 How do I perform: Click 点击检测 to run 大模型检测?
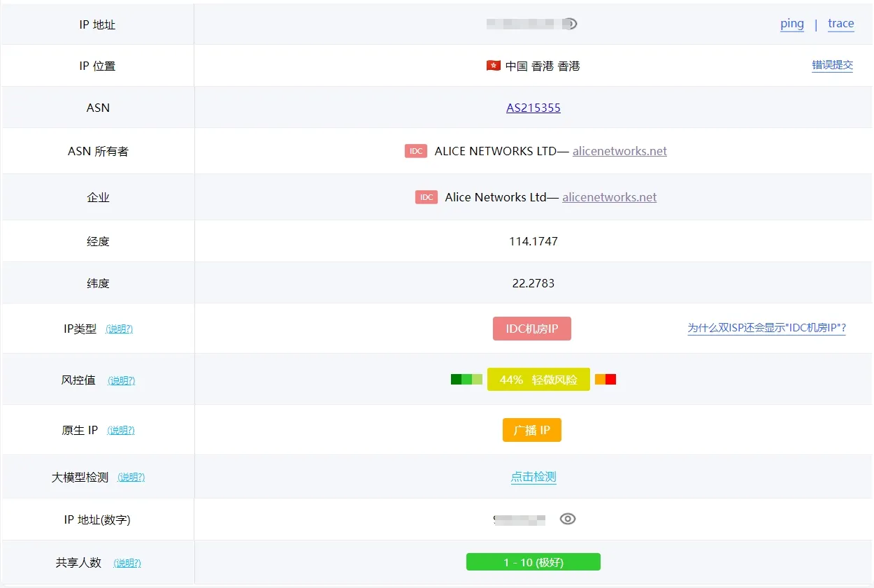[533, 477]
